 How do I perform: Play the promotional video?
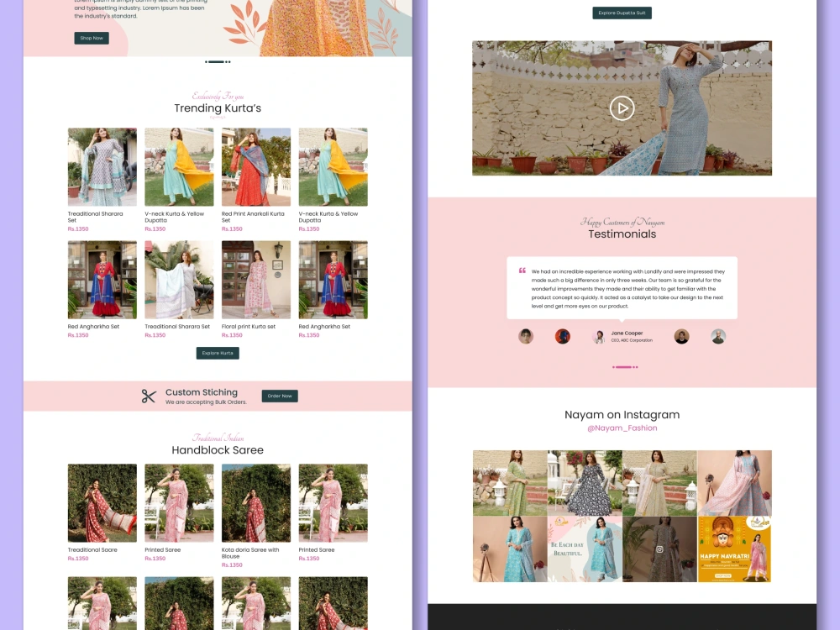(x=622, y=108)
